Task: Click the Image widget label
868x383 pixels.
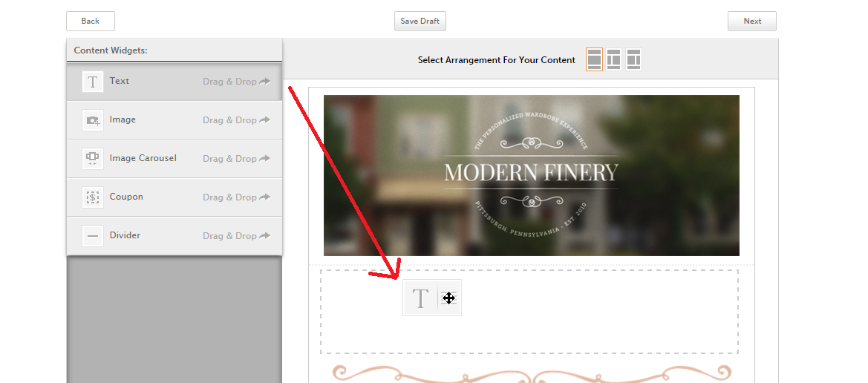Action: click(123, 120)
